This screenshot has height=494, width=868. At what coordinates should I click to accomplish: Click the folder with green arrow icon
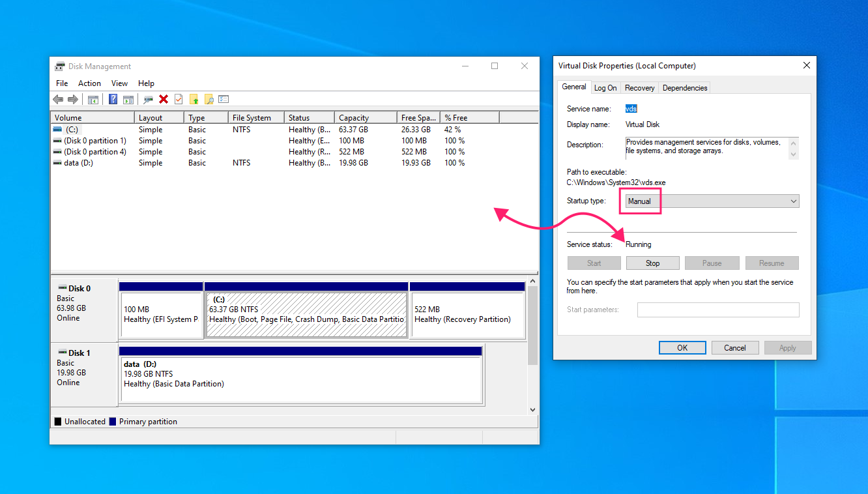point(194,99)
